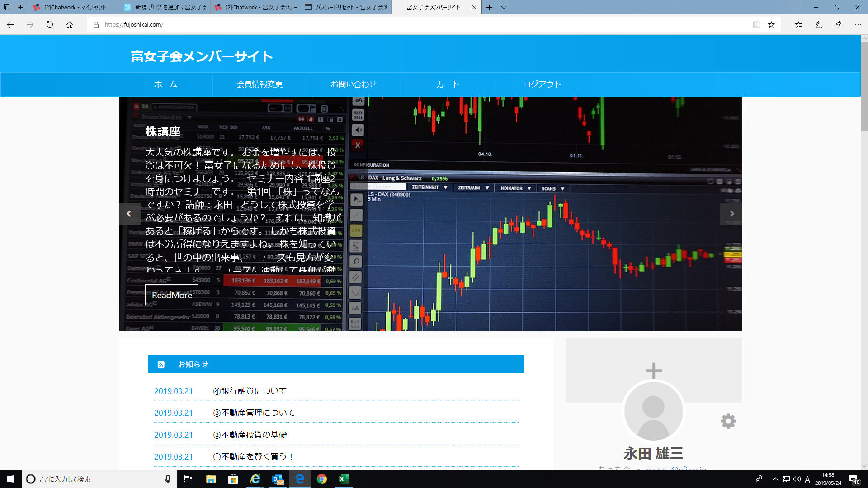
Task: Switch to 新規 ブログを追加 tab
Action: pos(165,7)
